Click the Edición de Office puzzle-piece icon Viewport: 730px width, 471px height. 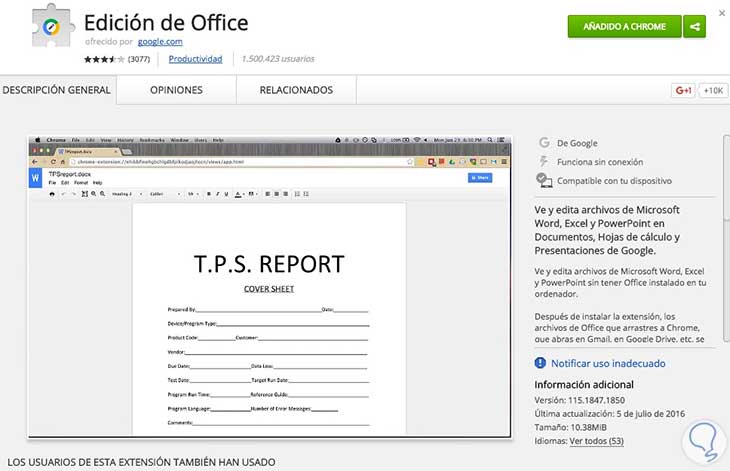pos(53,26)
